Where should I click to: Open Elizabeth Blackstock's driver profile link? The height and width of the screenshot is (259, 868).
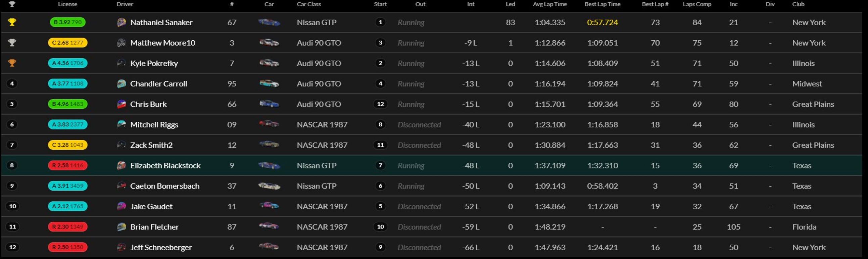(165, 165)
